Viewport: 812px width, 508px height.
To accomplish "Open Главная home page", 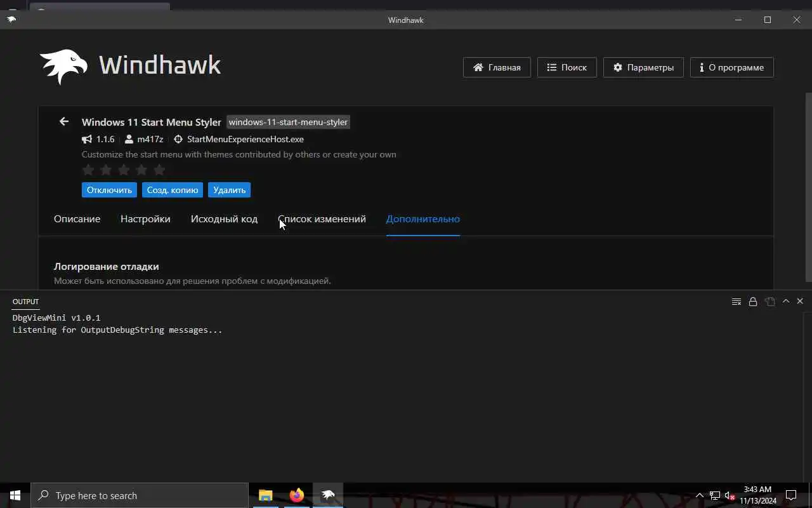I will (497, 67).
